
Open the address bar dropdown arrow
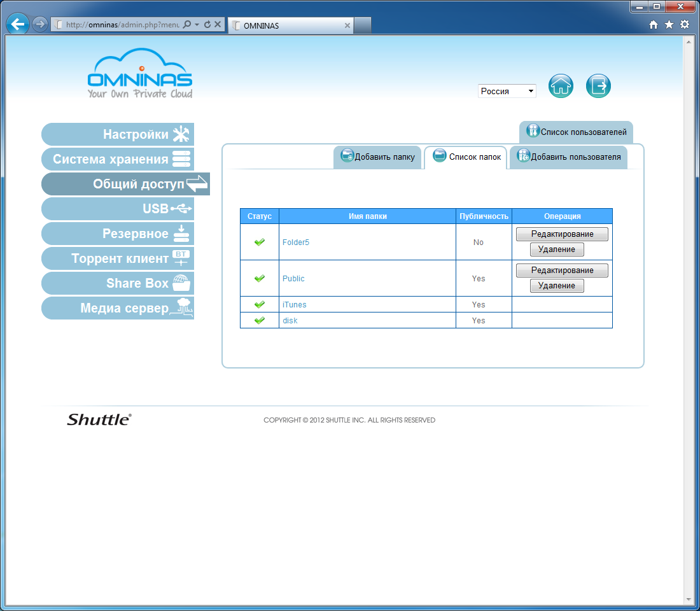tap(197, 25)
